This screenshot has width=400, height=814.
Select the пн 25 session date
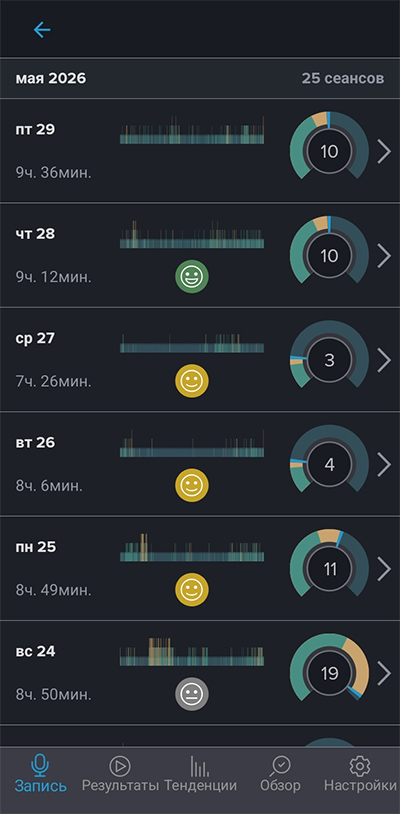(x=36, y=547)
